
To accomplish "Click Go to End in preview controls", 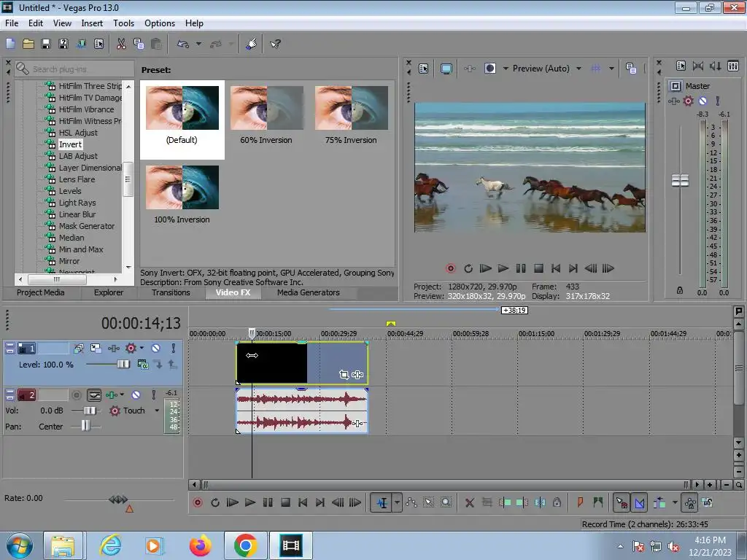I will pos(573,268).
